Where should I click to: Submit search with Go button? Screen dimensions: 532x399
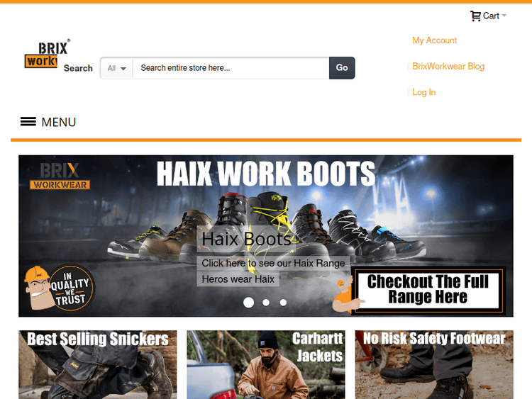pos(342,68)
